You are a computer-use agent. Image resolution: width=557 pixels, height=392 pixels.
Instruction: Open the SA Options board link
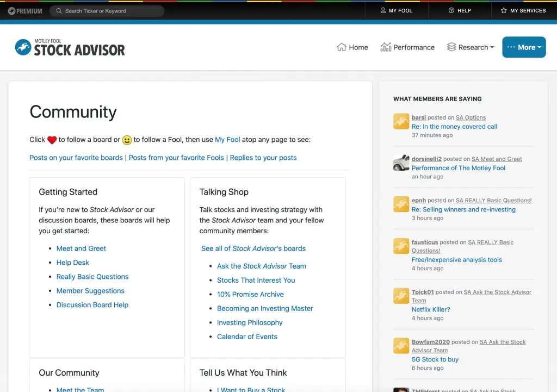click(x=471, y=117)
